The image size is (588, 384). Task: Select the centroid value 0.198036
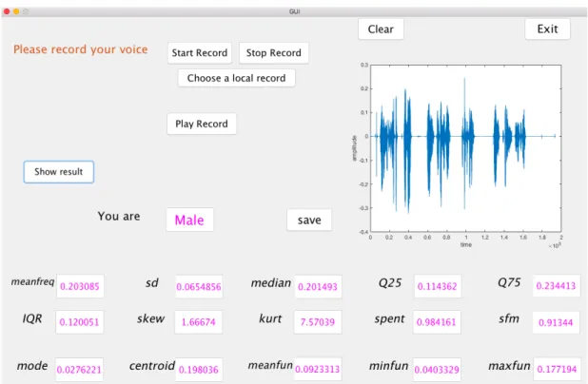[199, 370]
